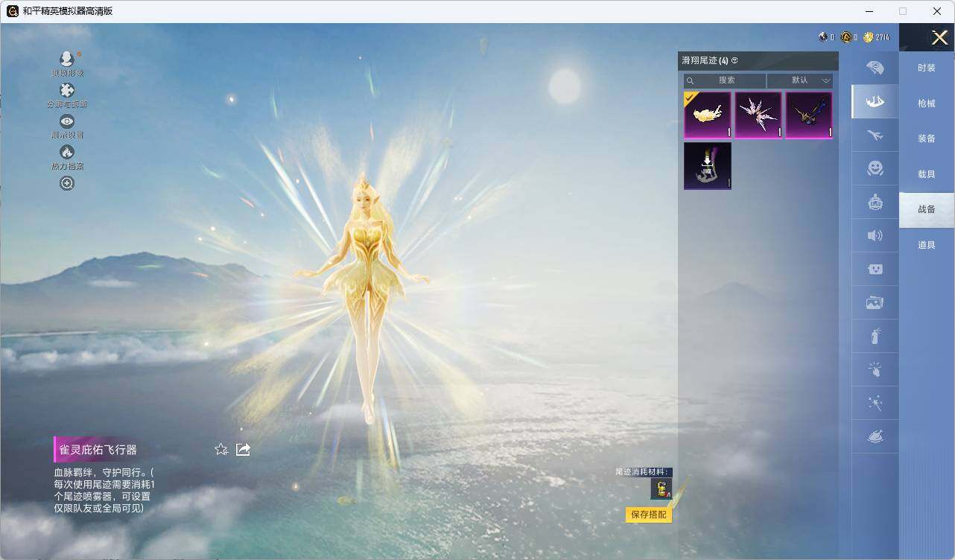Click the 尾迹消耗材料 label
Viewport: 955px width, 560px height.
[643, 472]
